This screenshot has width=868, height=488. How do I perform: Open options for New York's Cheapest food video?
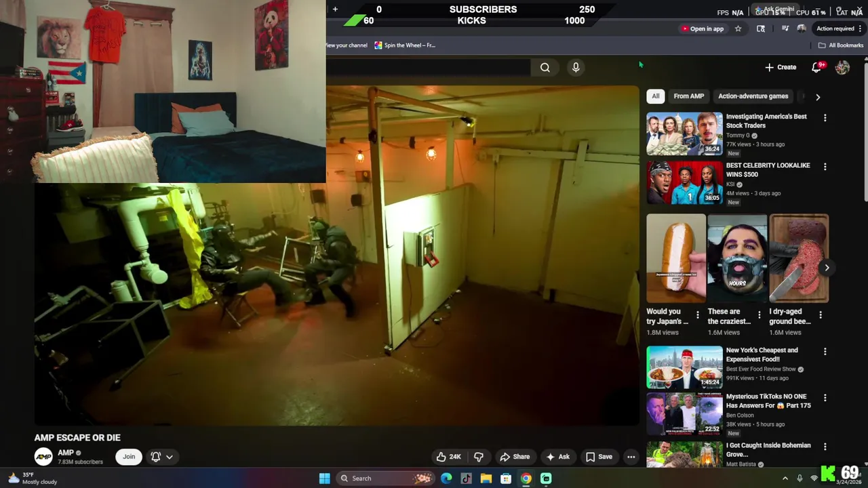[825, 352]
